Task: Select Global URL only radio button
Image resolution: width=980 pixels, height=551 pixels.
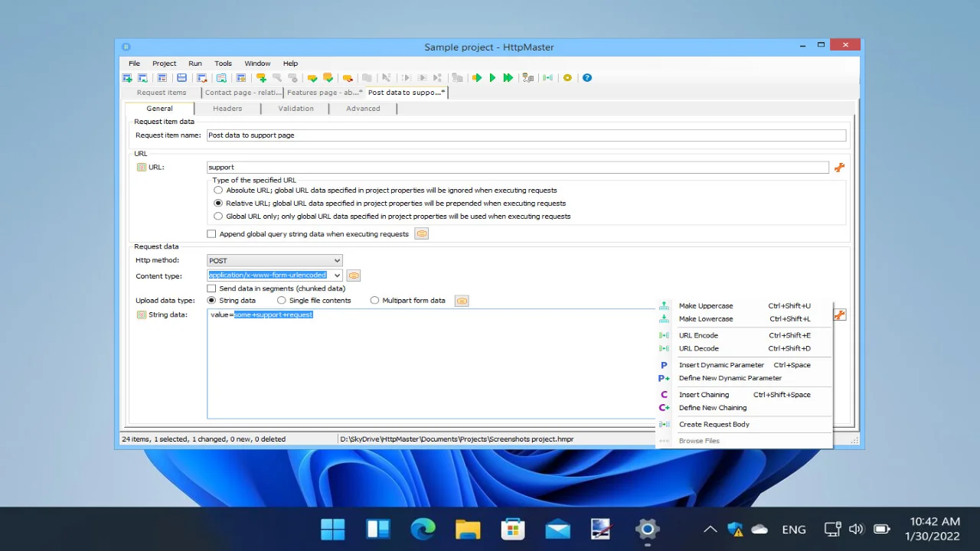Action: coord(218,216)
